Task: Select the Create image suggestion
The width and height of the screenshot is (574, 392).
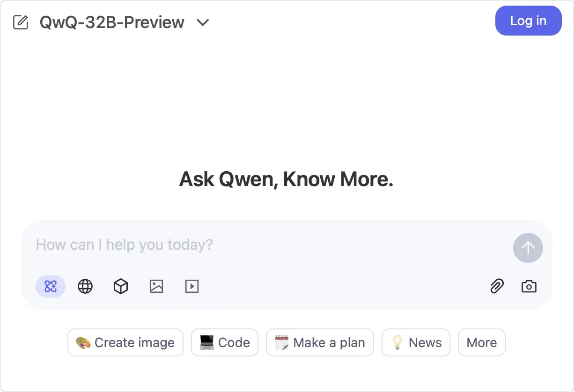Action: (x=125, y=342)
